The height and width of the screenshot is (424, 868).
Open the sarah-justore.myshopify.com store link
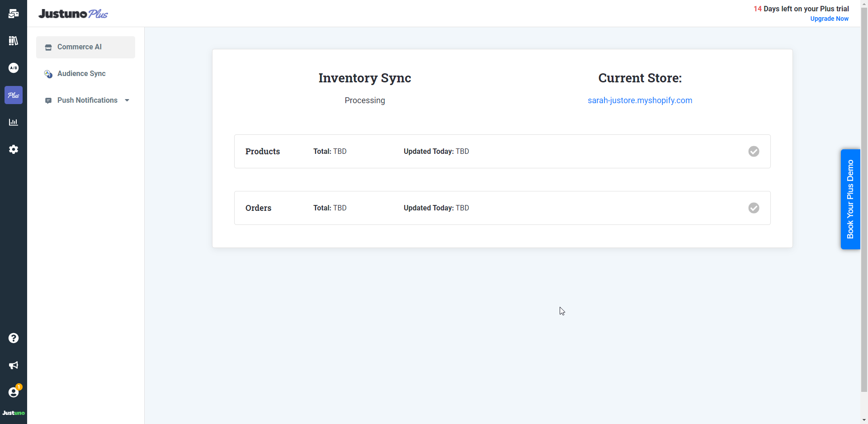(639, 100)
